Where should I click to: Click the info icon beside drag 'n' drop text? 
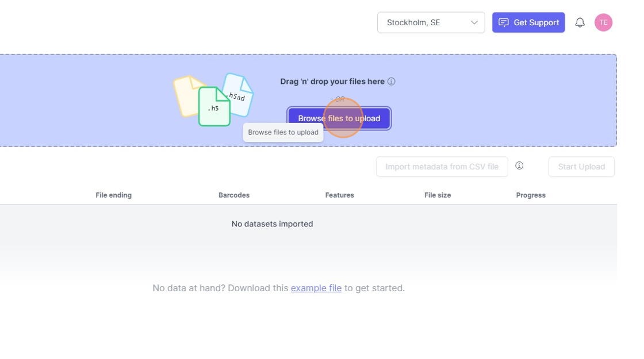coord(392,82)
